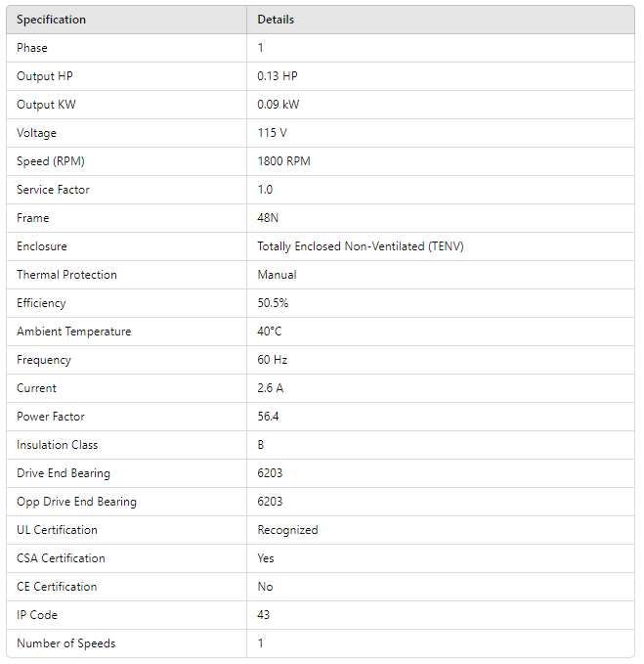Click the IP Code value 43
Screen dimensions: 644x664
pos(264,615)
